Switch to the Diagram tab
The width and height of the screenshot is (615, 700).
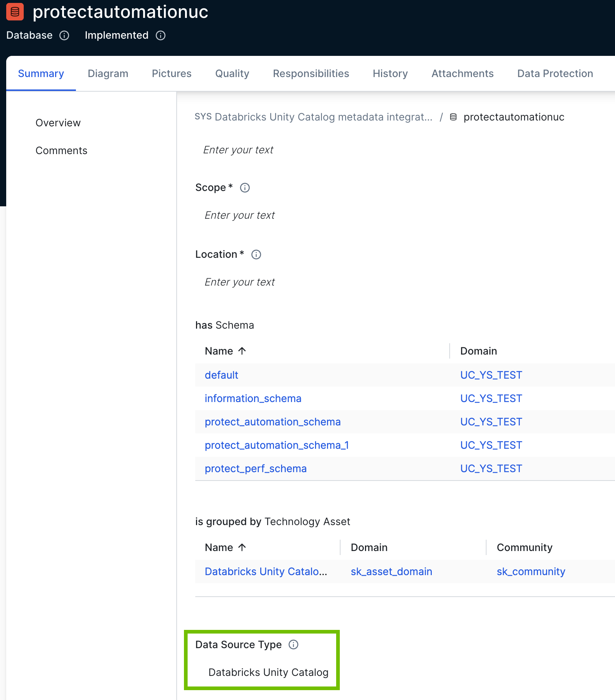(108, 73)
